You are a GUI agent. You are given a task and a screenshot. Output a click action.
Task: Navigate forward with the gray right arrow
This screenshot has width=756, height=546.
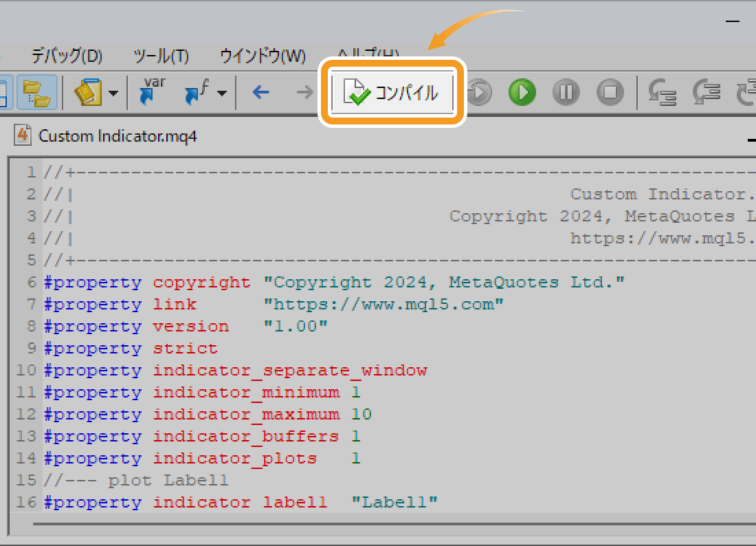(304, 92)
